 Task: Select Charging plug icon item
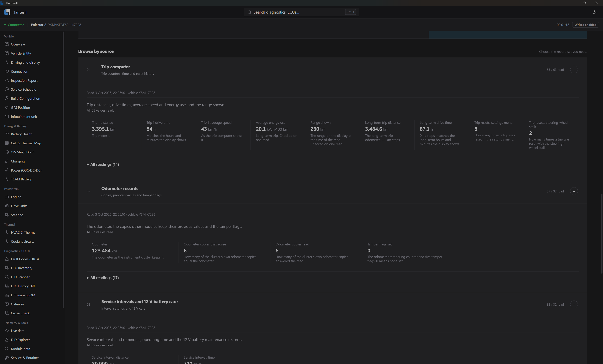pyautogui.click(x=7, y=161)
